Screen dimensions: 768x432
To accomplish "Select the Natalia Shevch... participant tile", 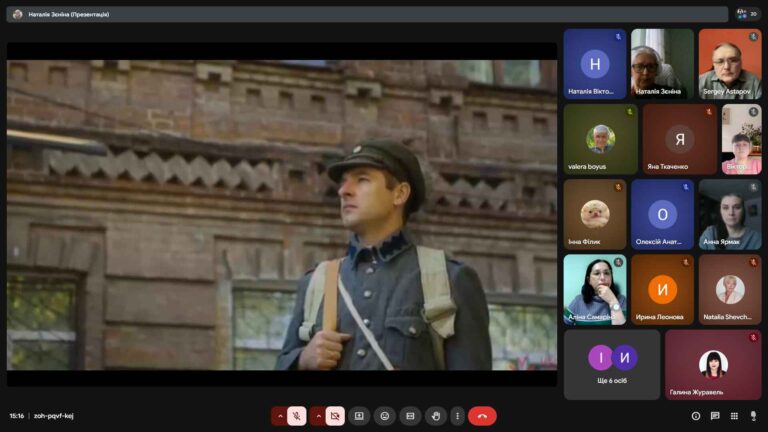I will (730, 289).
